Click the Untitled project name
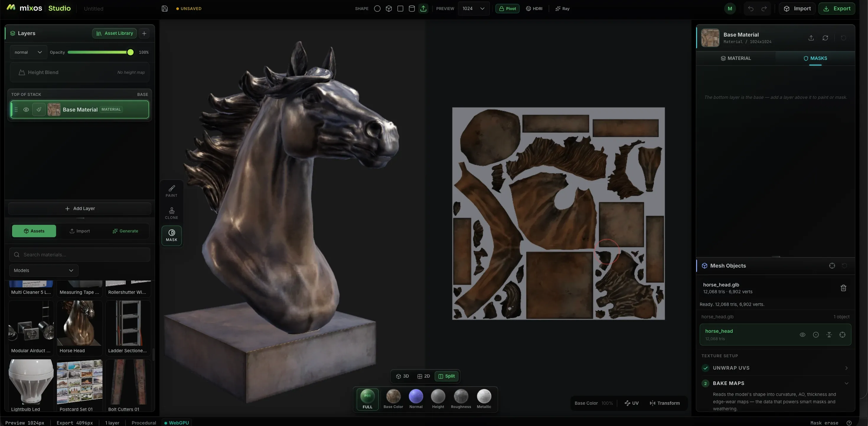The image size is (868, 426). coord(93,9)
